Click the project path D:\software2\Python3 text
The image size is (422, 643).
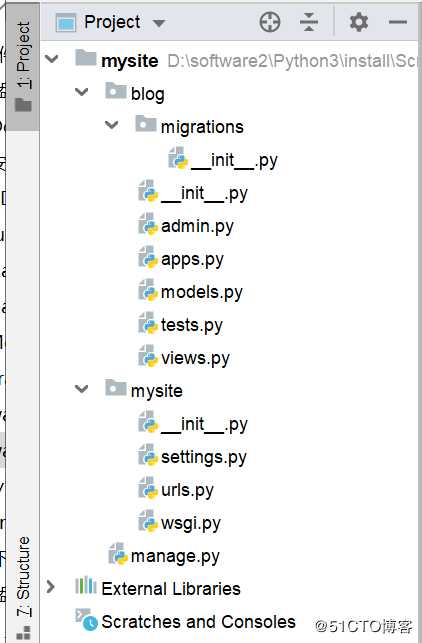pos(292,61)
